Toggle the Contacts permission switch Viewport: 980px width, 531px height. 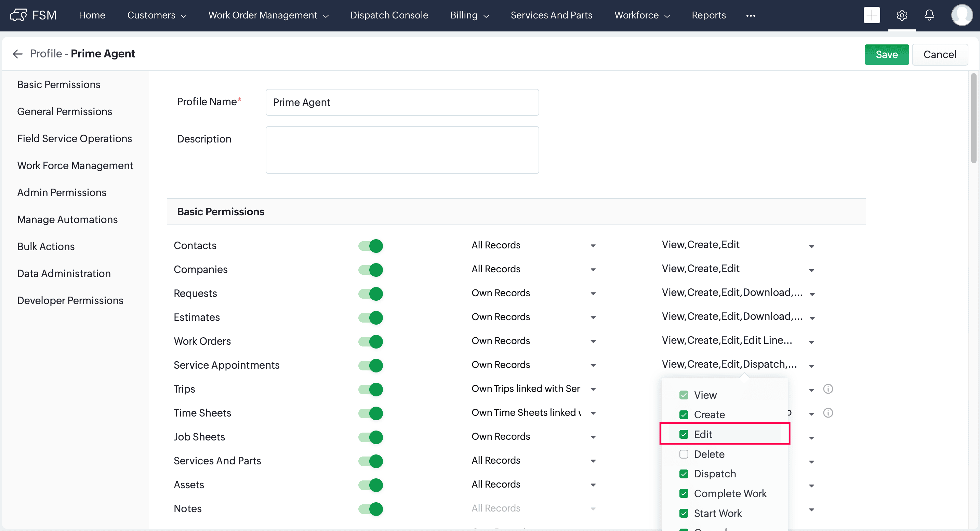pos(371,246)
